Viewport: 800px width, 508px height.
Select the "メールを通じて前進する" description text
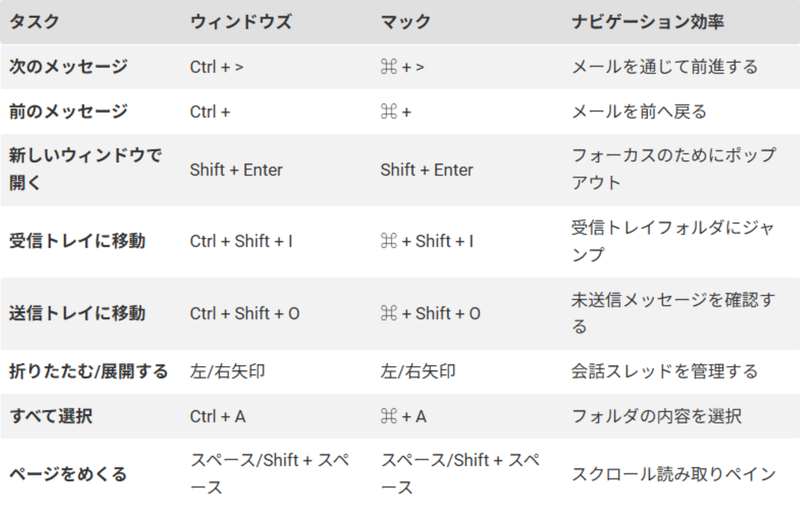(x=664, y=68)
